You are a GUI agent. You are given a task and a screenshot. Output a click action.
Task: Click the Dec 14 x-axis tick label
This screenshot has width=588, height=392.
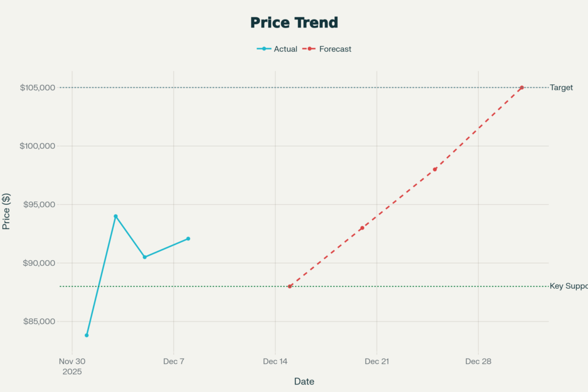275,362
